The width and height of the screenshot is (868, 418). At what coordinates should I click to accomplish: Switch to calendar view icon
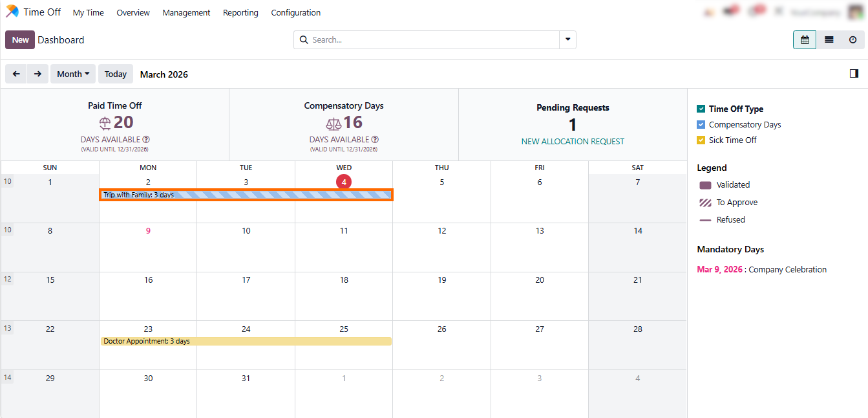805,40
